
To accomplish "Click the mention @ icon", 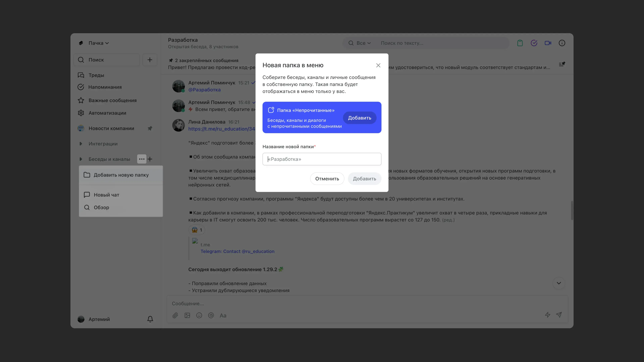I will tap(211, 315).
